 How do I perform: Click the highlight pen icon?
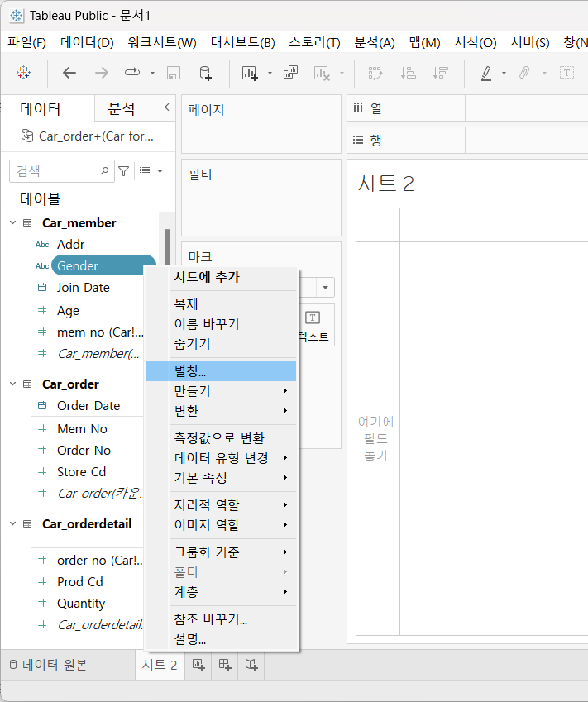click(x=486, y=73)
